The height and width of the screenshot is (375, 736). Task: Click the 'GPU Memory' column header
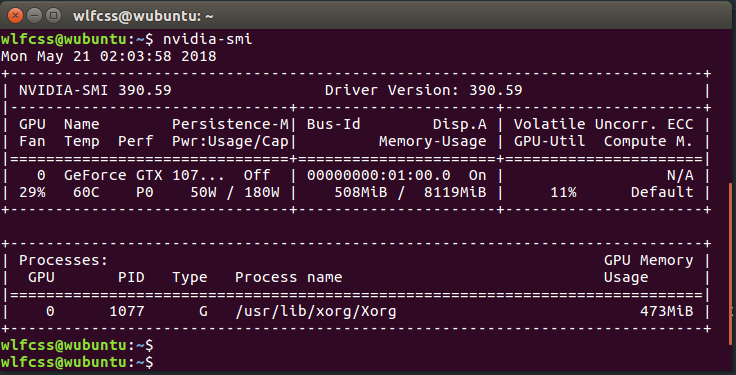[648, 260]
